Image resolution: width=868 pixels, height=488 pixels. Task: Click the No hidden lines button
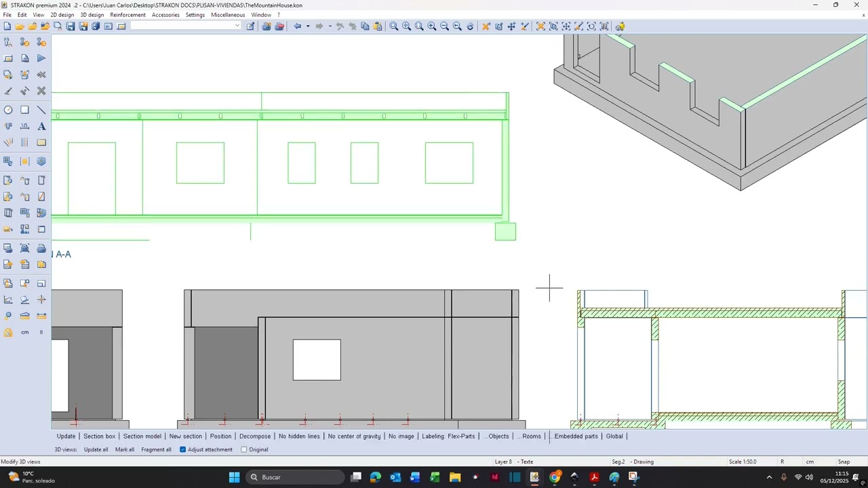299,436
